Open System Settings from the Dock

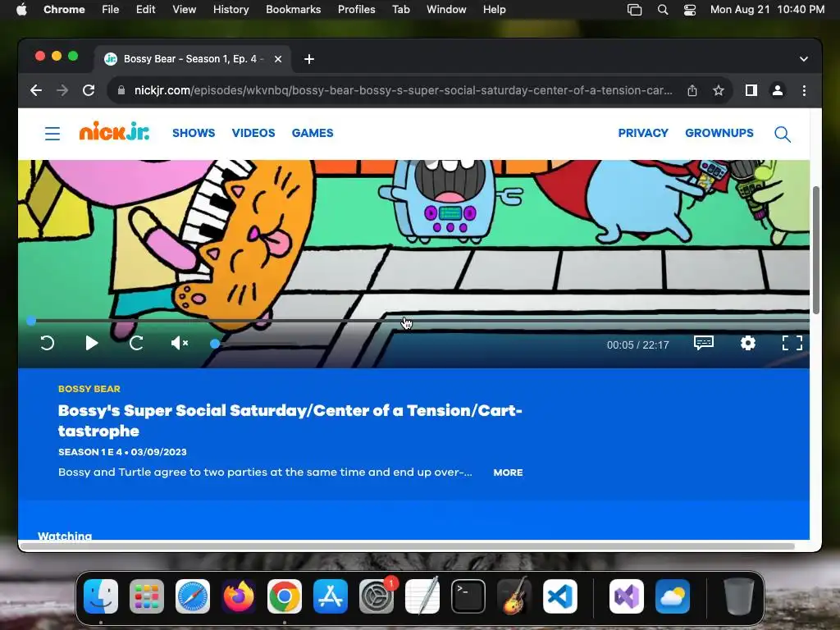coord(377,596)
